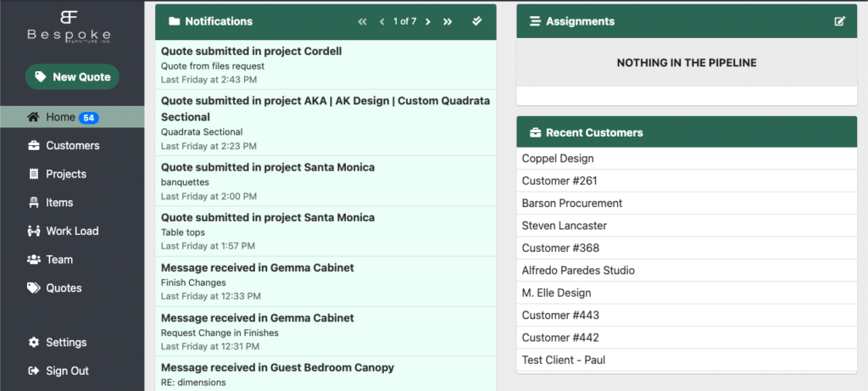Screen dimensions: 868x391
Task: Open recent customer Test Client - Paul
Action: 687,360
